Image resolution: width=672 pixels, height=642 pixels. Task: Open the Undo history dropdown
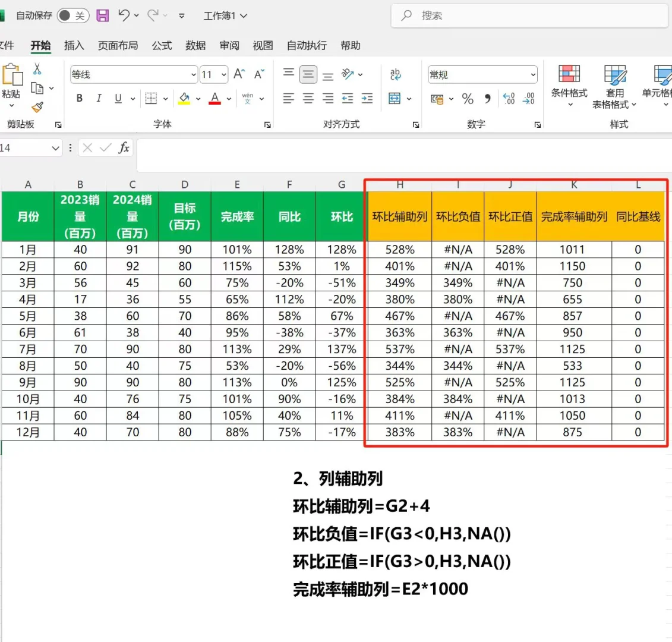(x=137, y=16)
